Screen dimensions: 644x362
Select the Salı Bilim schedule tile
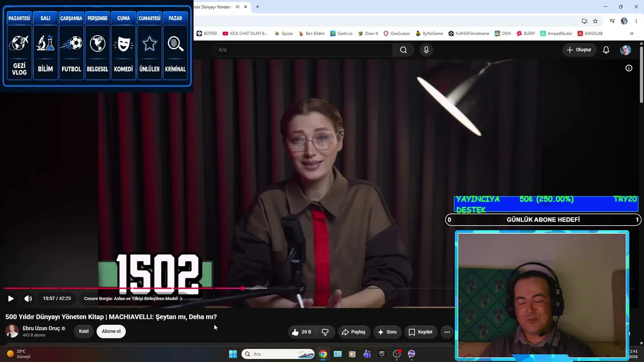tap(45, 46)
